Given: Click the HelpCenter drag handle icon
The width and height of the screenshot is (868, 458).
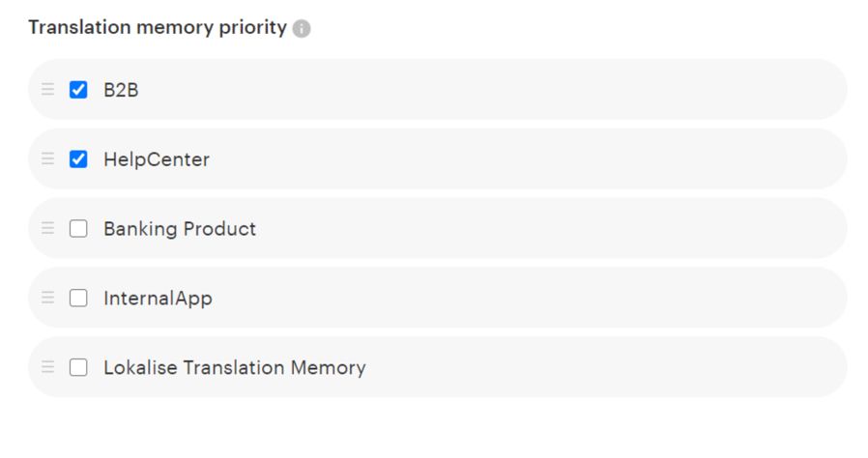Looking at the screenshot, I should pos(47,159).
